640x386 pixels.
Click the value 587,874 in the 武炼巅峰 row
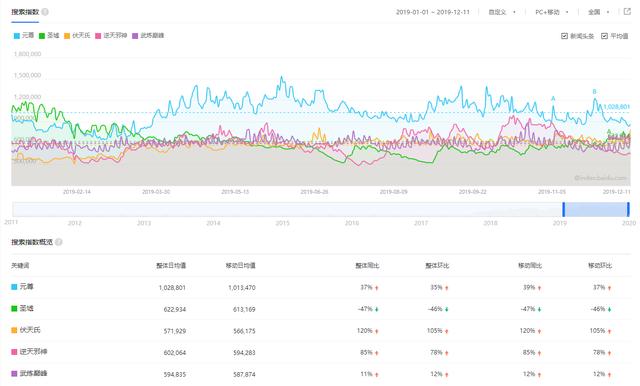[244, 375]
